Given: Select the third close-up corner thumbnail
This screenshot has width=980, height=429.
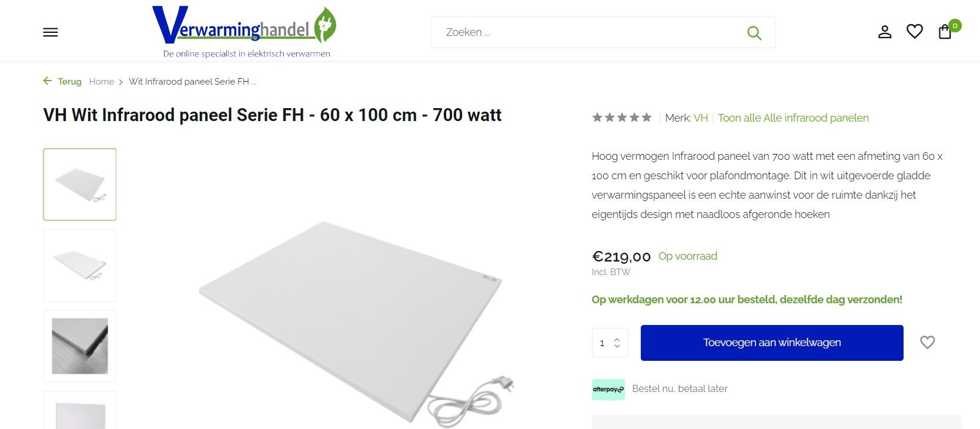Looking at the screenshot, I should (80, 346).
